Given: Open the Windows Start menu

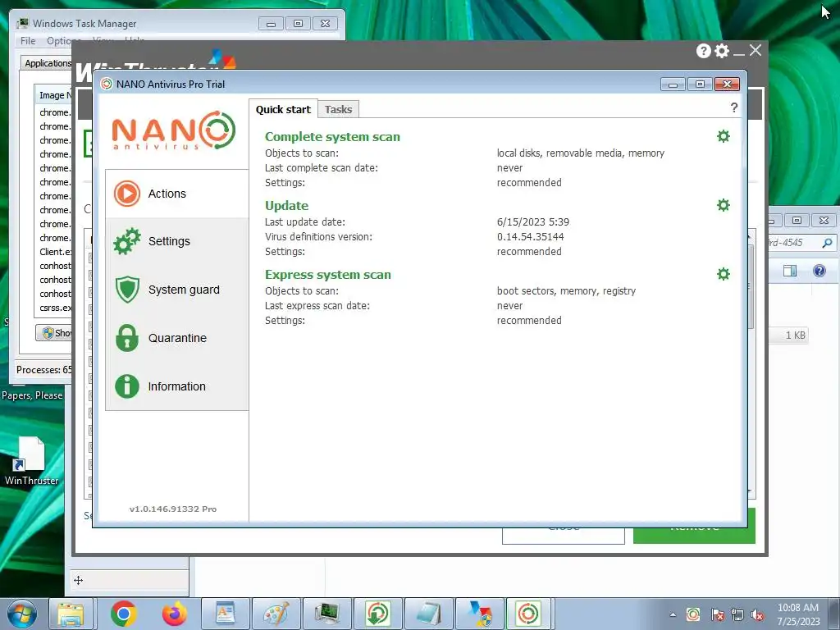Looking at the screenshot, I should [22, 614].
